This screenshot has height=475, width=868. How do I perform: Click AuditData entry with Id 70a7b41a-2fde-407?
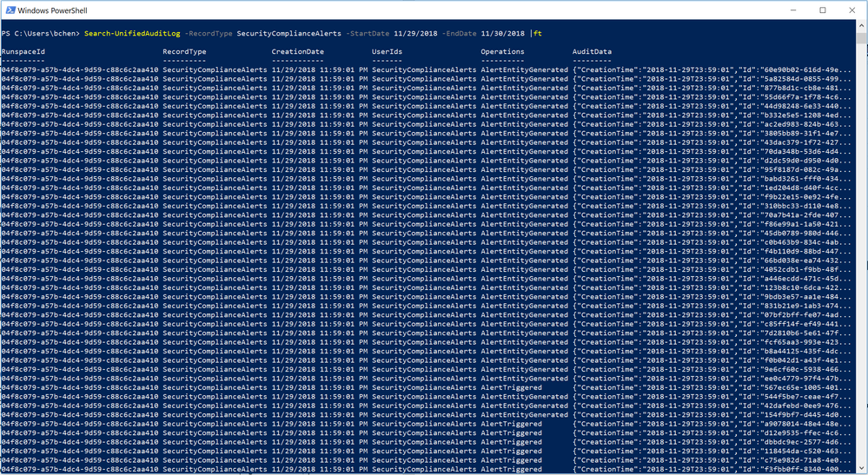tap(712, 215)
